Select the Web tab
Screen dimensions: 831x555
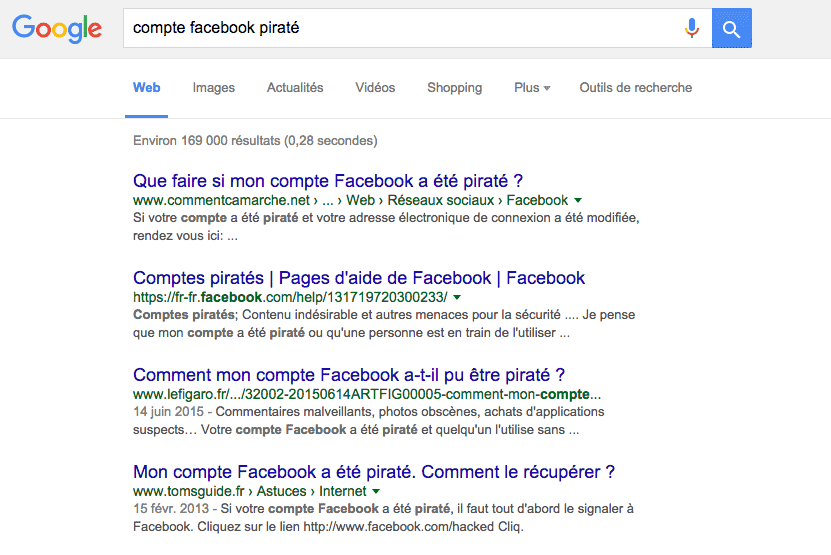(x=146, y=87)
